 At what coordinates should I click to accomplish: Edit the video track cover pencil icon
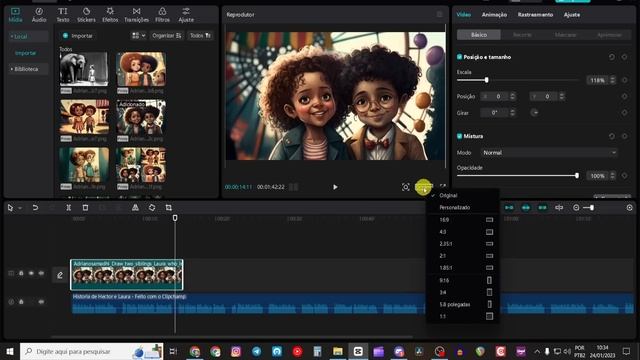[60, 275]
